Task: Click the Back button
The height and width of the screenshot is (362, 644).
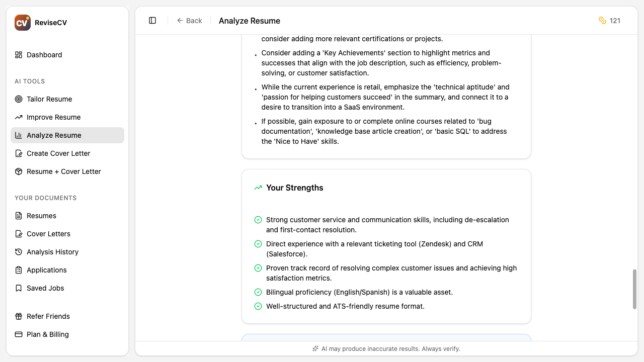Action: pos(190,21)
